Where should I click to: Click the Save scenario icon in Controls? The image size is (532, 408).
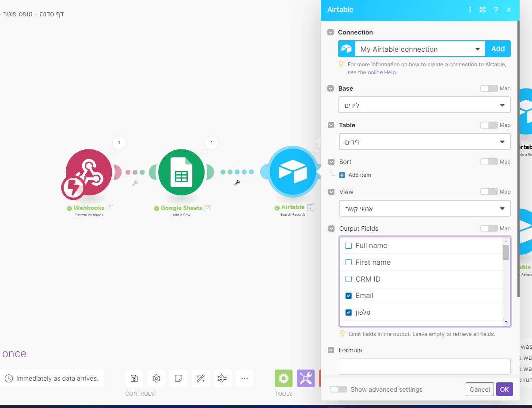point(134,378)
